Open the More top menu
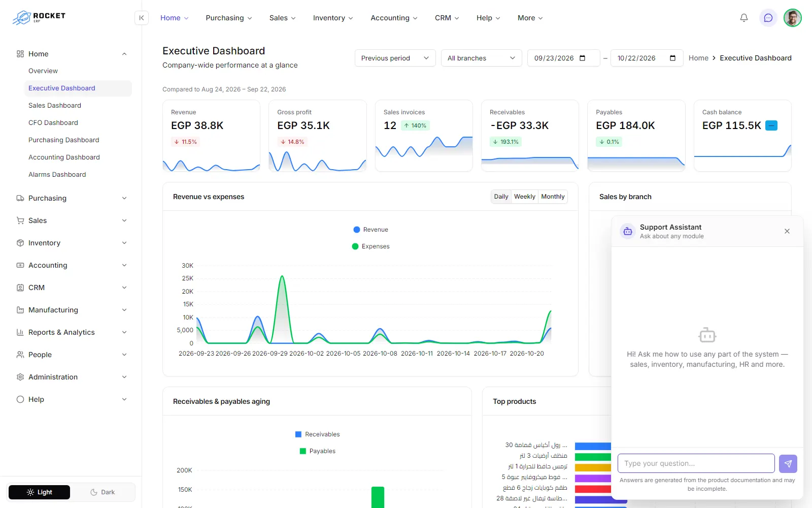This screenshot has height=508, width=812. [530, 18]
